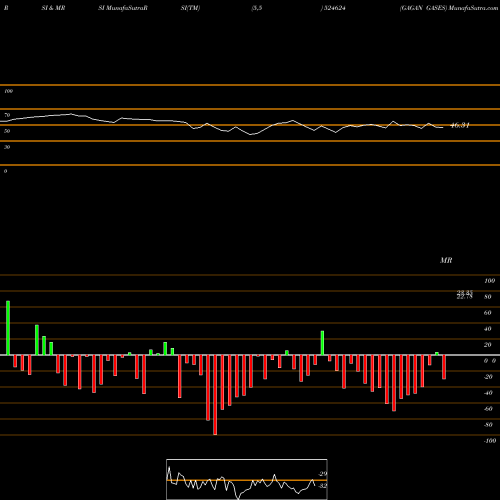Select the (GAGAN GASES) MunafaSutra.com title text

point(449,8)
